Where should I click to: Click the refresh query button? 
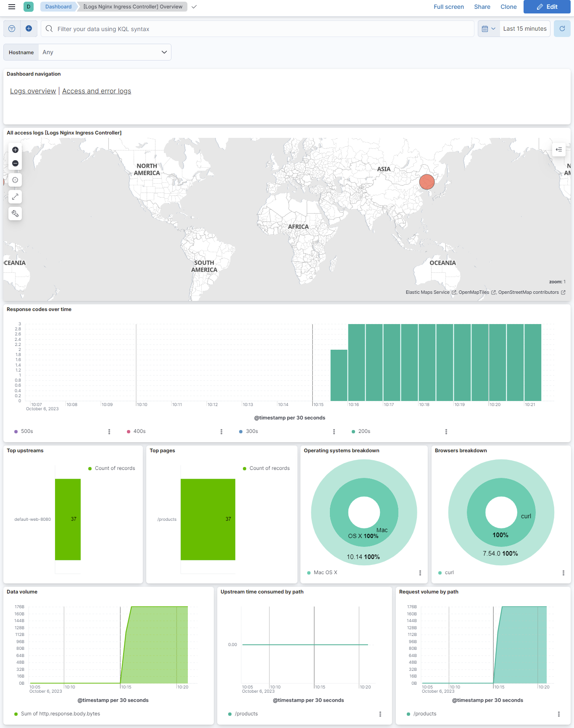click(x=562, y=29)
